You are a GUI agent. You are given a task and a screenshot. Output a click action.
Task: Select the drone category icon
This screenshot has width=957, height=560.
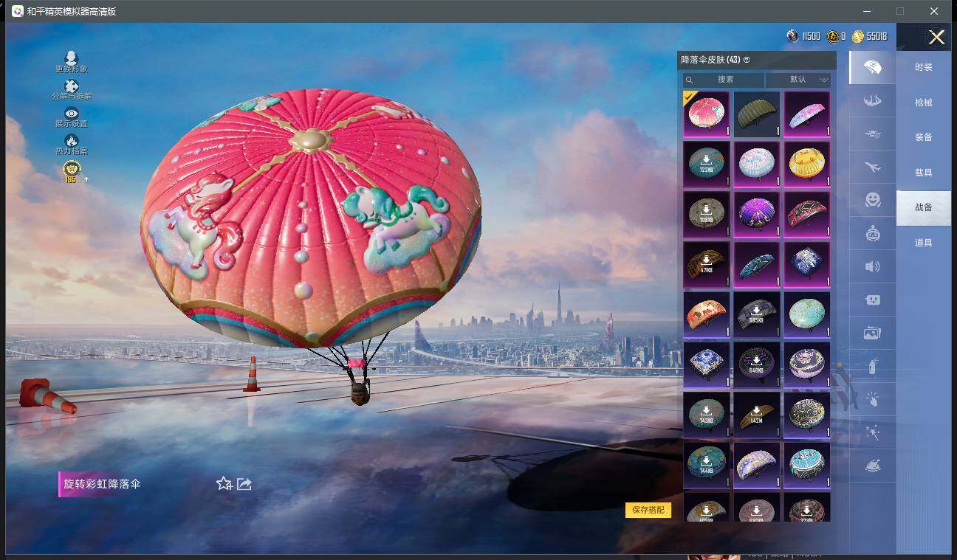pos(872,134)
